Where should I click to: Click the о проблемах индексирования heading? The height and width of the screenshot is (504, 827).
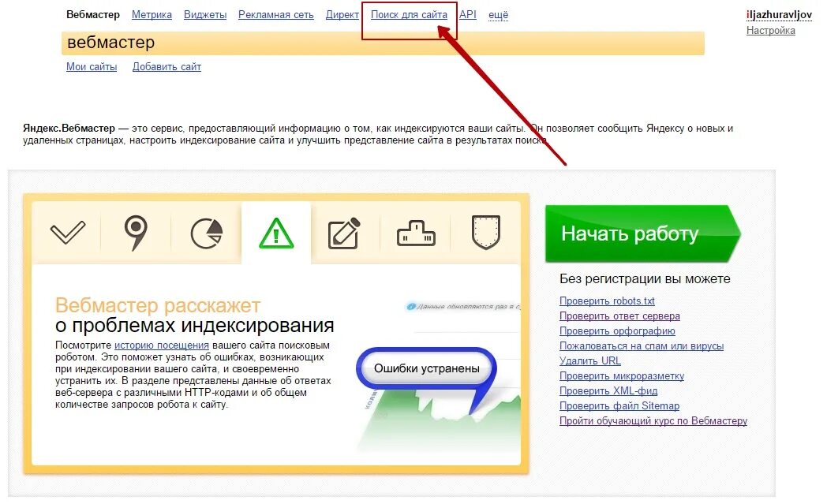195,326
